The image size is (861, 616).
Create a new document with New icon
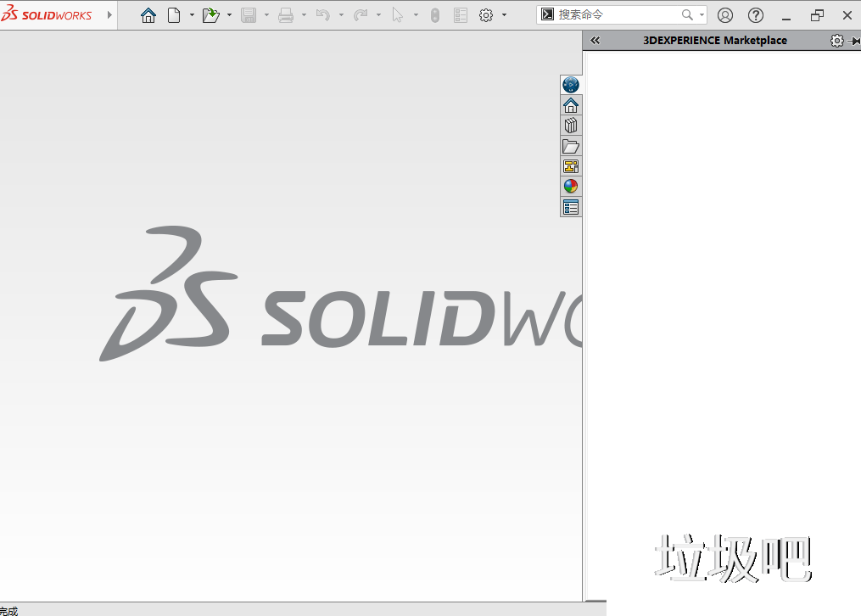174,15
